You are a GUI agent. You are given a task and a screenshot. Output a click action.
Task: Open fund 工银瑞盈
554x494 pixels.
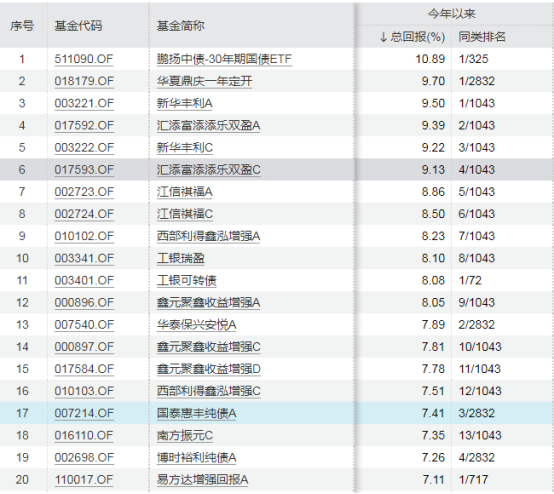click(181, 258)
